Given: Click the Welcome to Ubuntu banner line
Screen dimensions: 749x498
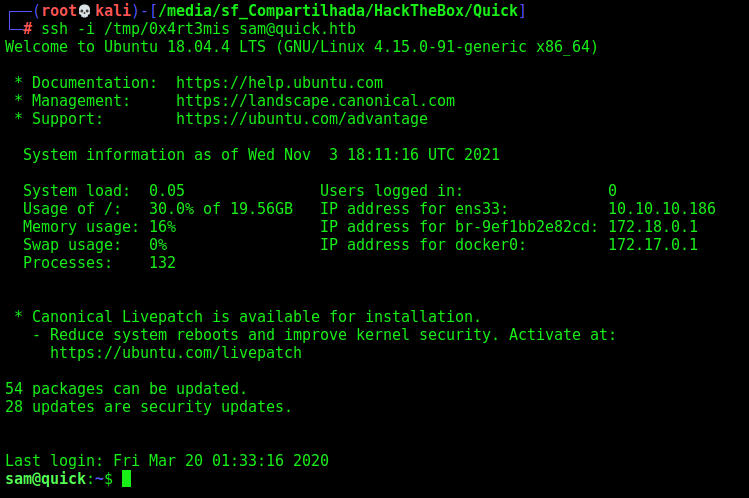Looking at the screenshot, I should pos(301,47).
